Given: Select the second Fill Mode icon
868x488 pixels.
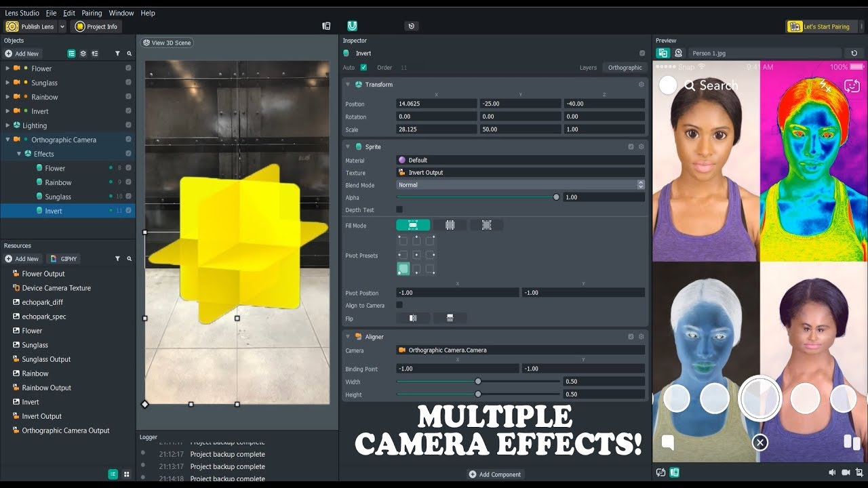Looking at the screenshot, I should (450, 225).
